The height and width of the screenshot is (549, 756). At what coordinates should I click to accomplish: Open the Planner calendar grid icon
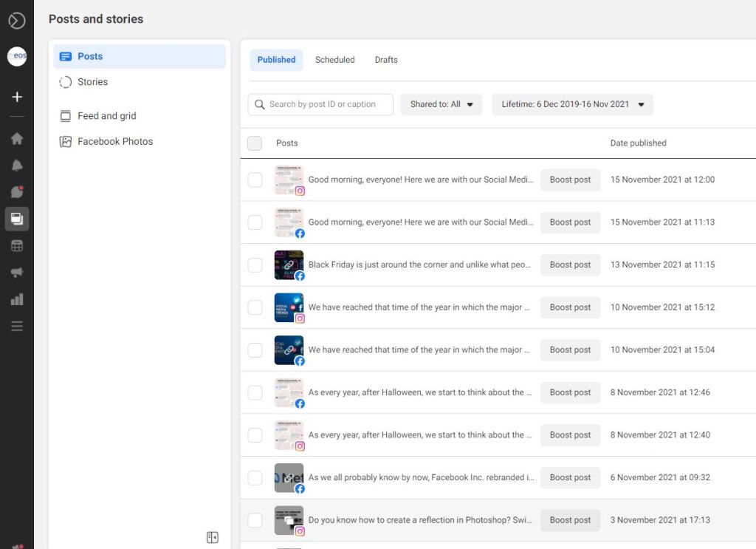click(x=16, y=246)
